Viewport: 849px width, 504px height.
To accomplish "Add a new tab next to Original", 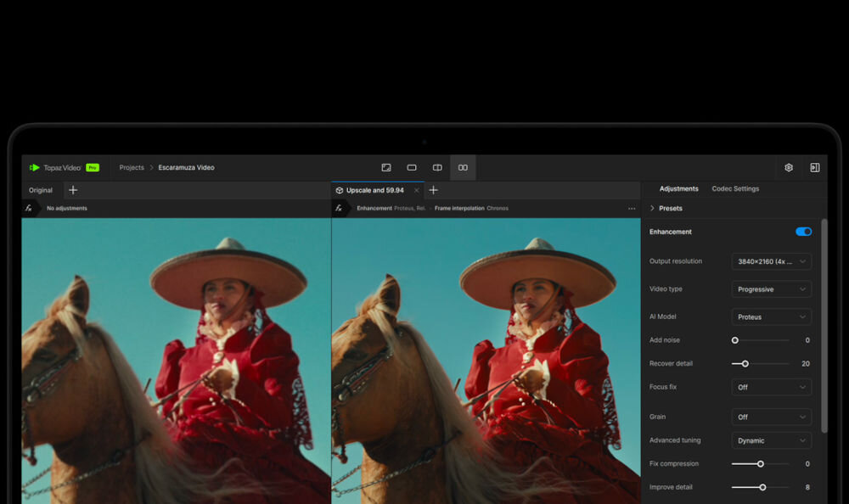I will (73, 190).
